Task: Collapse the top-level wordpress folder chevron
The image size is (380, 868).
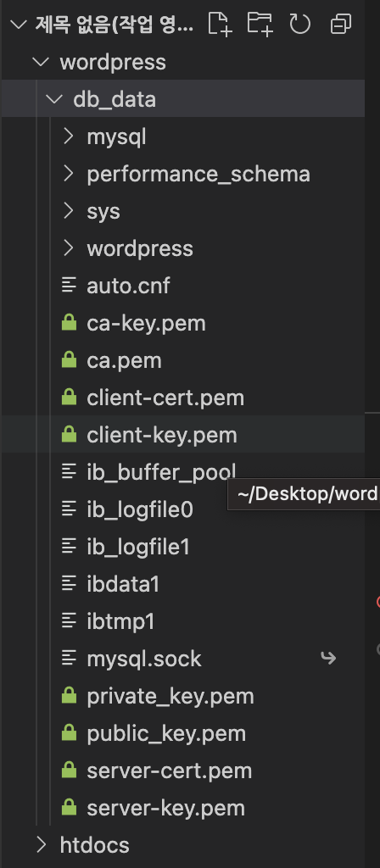Action: 41,62
